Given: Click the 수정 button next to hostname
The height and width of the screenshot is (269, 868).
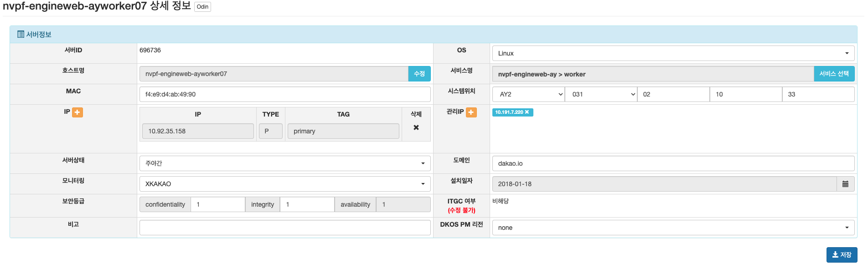Looking at the screenshot, I should (419, 74).
